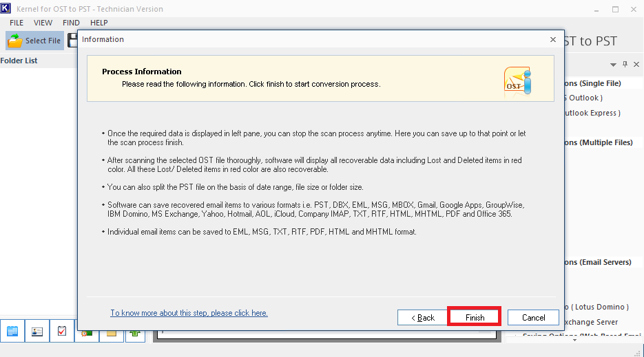644x357 pixels.
Task: Pin the saving options side pane
Action: tap(625, 64)
